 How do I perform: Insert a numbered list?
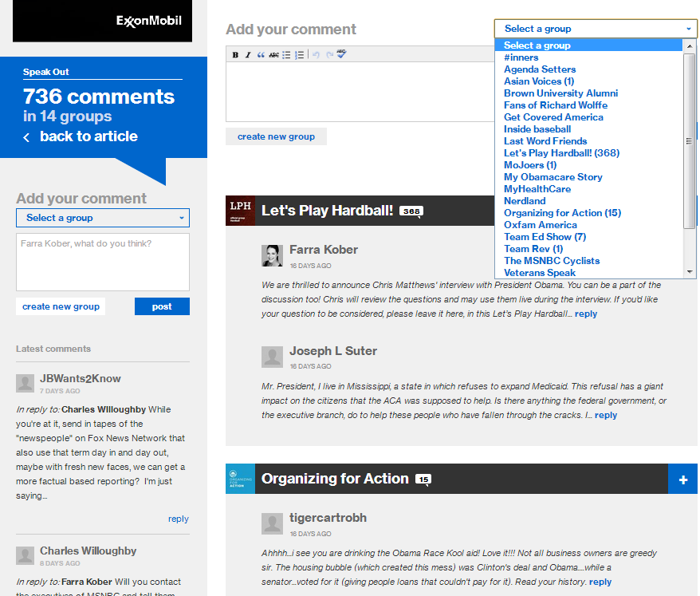pos(299,55)
